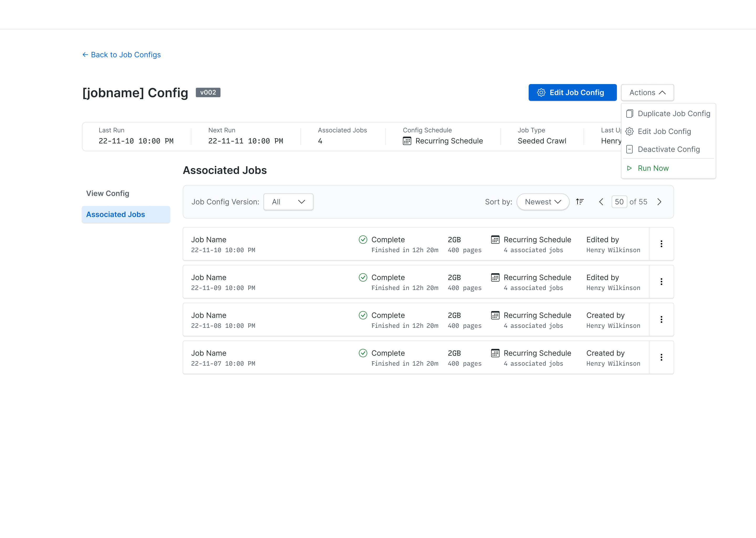Open the kebab menu on the 22-11-07 job row

tap(661, 357)
